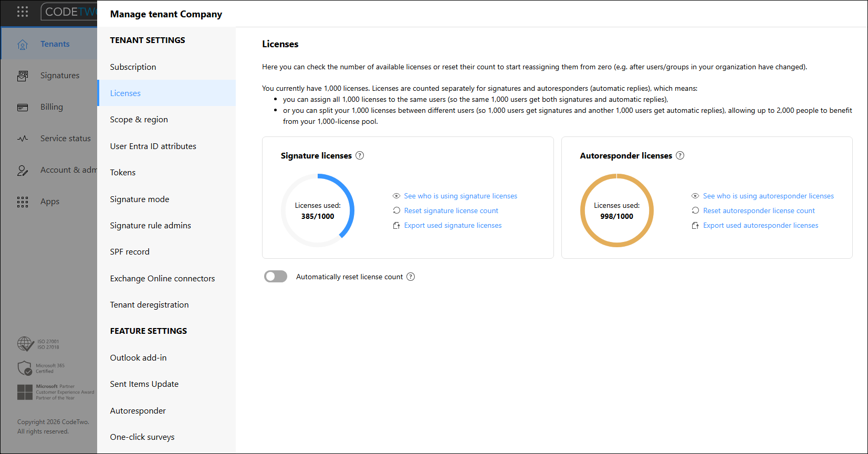The image size is (868, 454).
Task: Click Copyright 2026 CodeTwo text
Action: (53, 422)
